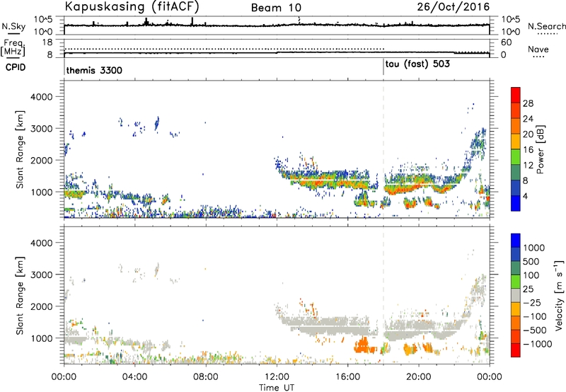
Task: Click the 'N.Sky' legend label
Action: point(13,26)
